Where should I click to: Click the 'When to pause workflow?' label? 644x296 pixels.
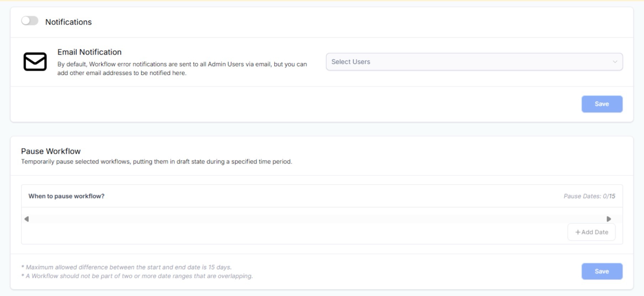pyautogui.click(x=66, y=196)
